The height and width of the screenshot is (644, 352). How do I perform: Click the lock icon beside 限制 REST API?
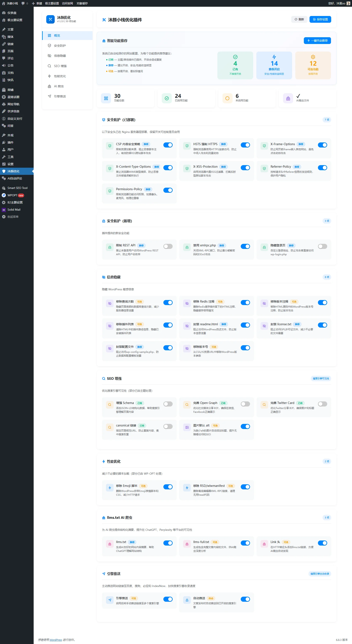pyautogui.click(x=110, y=247)
